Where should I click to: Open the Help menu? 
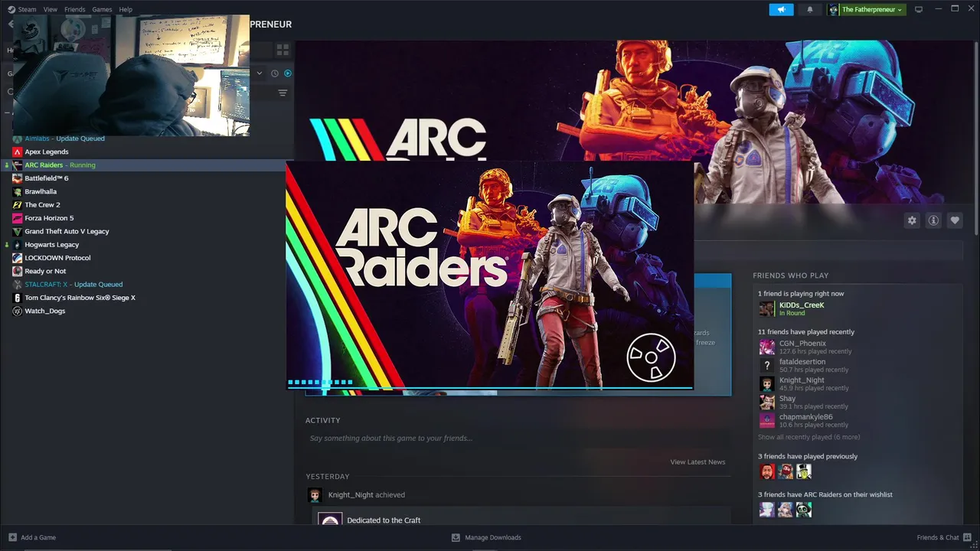[126, 9]
